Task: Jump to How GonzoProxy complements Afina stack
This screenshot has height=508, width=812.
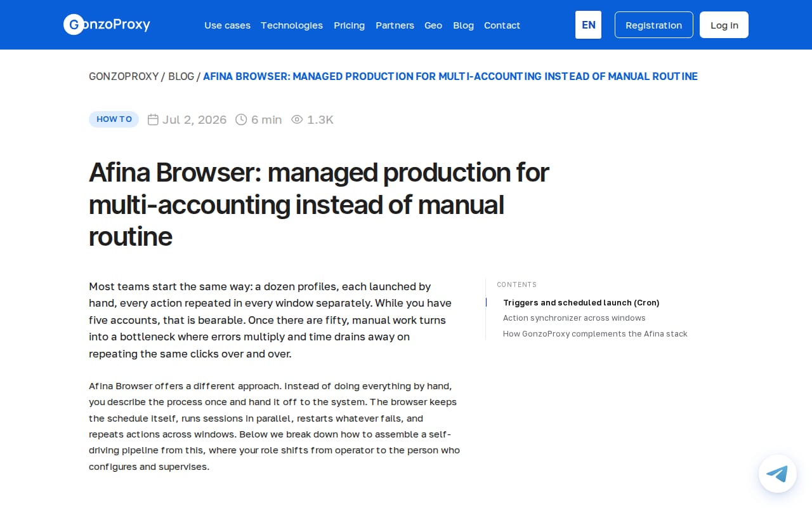Action: (595, 333)
